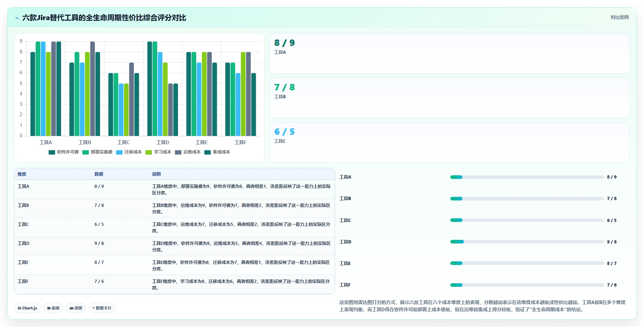The width and height of the screenshot is (644, 327).
Task: Open the 工具B 7 / 8 data card
Action: click(x=449, y=98)
